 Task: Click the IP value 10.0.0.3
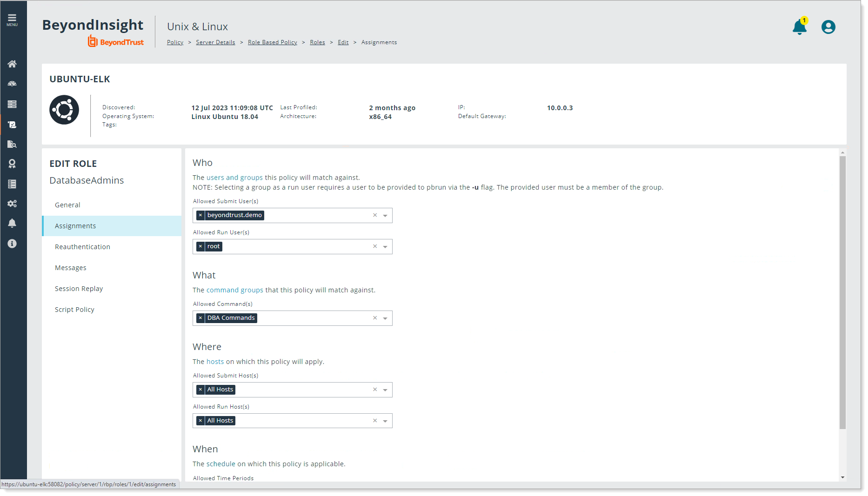click(x=560, y=108)
